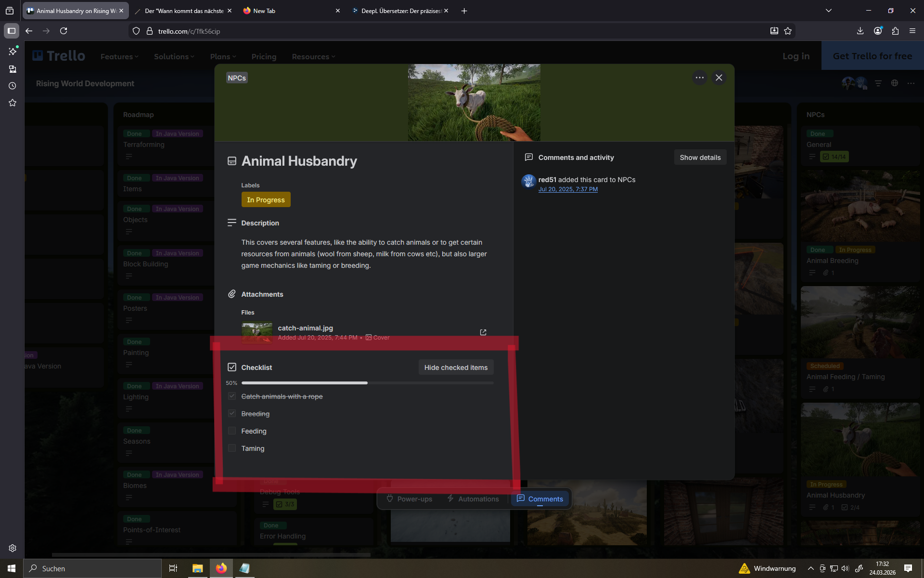
Task: Open Firefox extensions puzzle icon
Action: [x=895, y=31]
